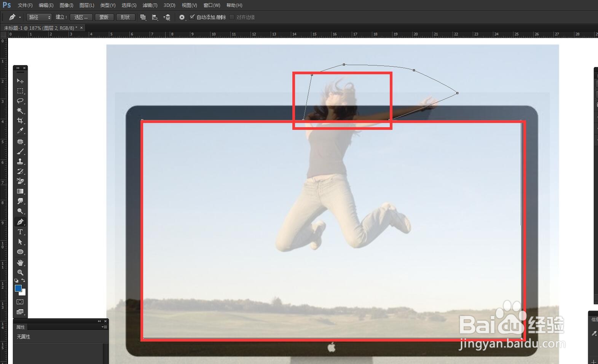This screenshot has height=364, width=598.
Task: Select the Rectangular Marquee tool
Action: point(20,91)
